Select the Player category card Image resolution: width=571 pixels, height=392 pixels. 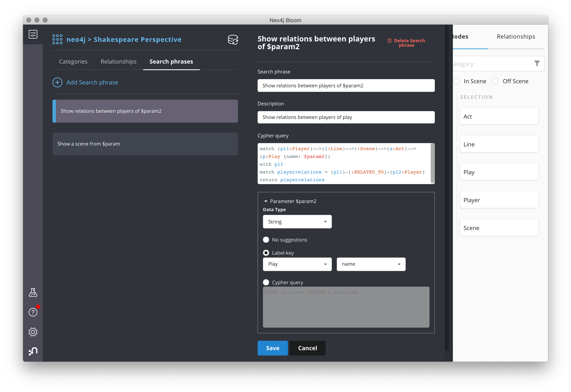pyautogui.click(x=499, y=200)
